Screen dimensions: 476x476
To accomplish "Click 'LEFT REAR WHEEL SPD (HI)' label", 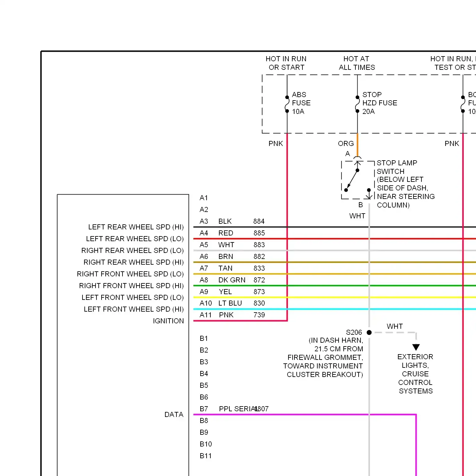I will point(136,227).
